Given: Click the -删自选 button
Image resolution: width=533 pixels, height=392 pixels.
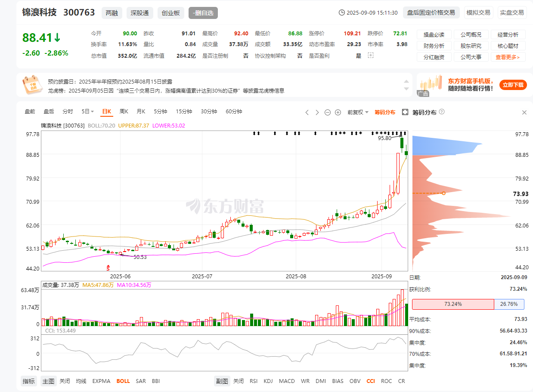Looking at the screenshot, I should (203, 13).
